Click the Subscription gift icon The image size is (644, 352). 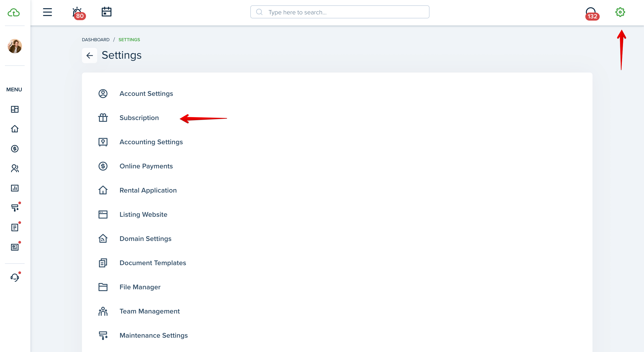103,118
